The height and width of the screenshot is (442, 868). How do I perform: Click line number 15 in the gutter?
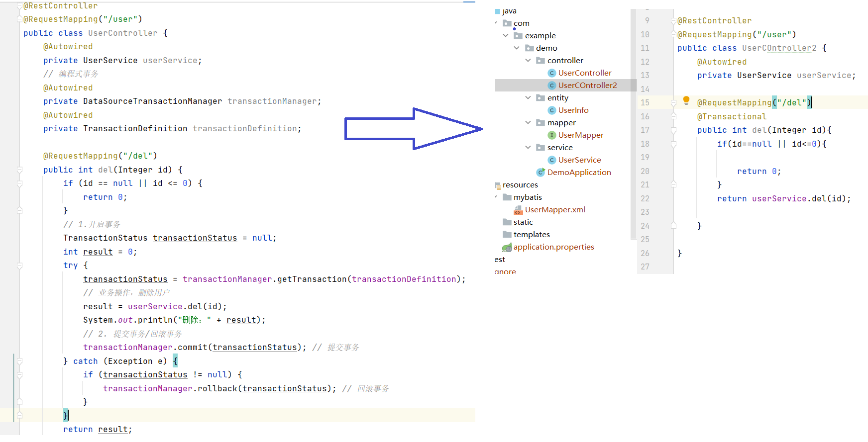click(x=645, y=103)
